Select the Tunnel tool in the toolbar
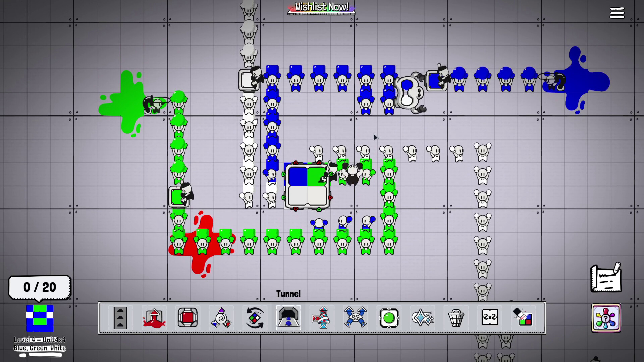Screen dimensions: 644x362 (x=288, y=318)
